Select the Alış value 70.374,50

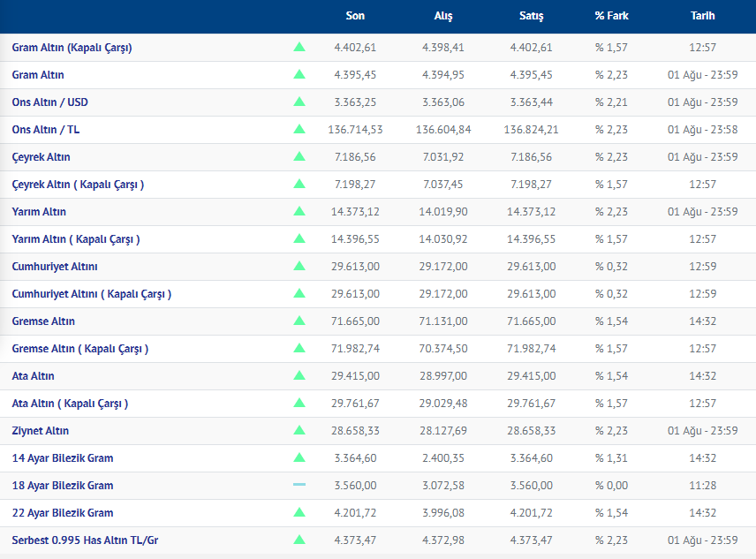click(x=443, y=349)
